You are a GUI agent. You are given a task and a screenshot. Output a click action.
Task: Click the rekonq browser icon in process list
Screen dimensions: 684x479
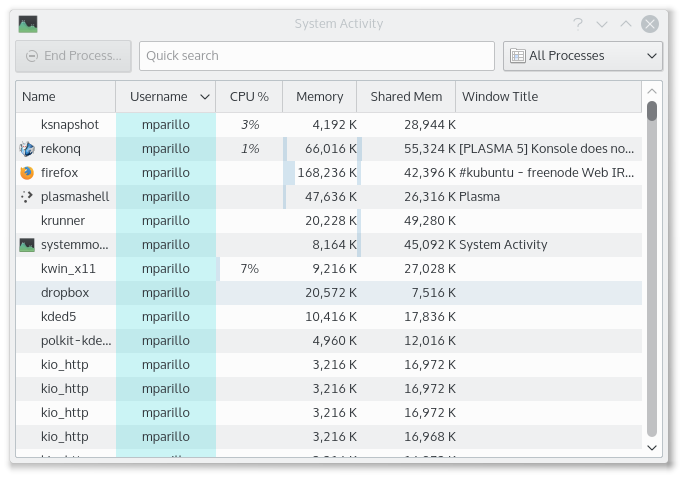click(x=27, y=149)
